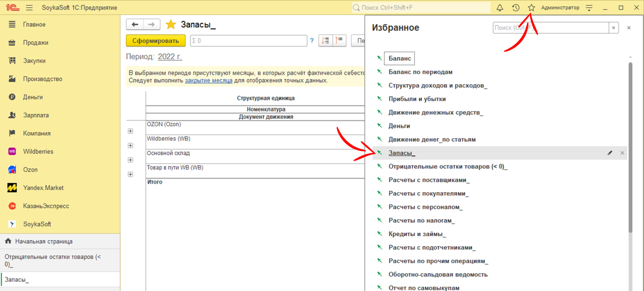644x291 pixels.
Task: Open the Администратор user menu
Action: pos(560,8)
